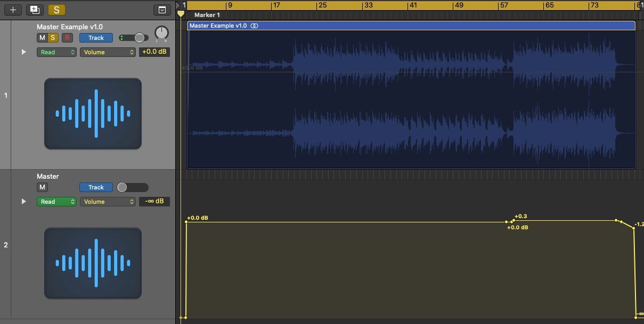Click the Duplicate Track icon in the toolbar
The height and width of the screenshot is (324, 644).
pos(34,9)
